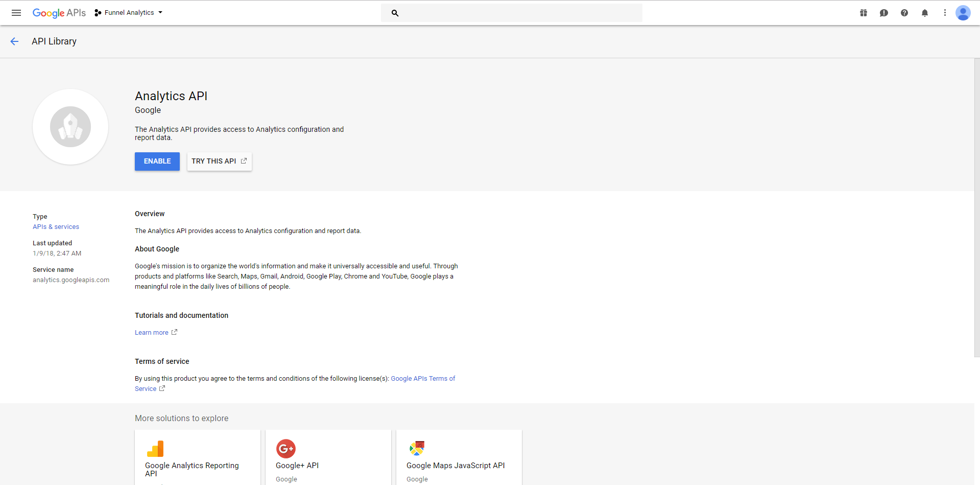Click the search magnifier icon
This screenshot has width=980, height=485.
coord(395,13)
